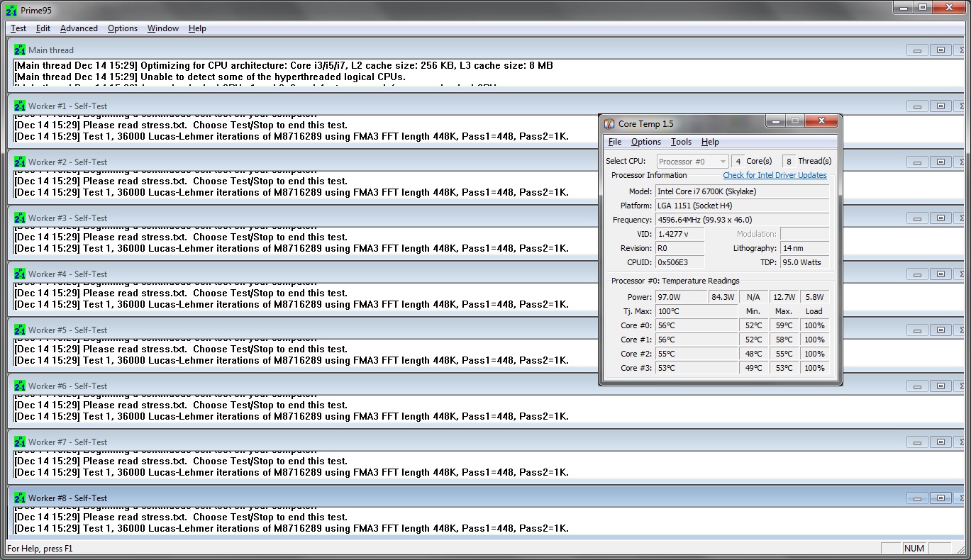Click the Core #1 max temperature 58°C
Screen dimensions: 971x560
(x=784, y=340)
